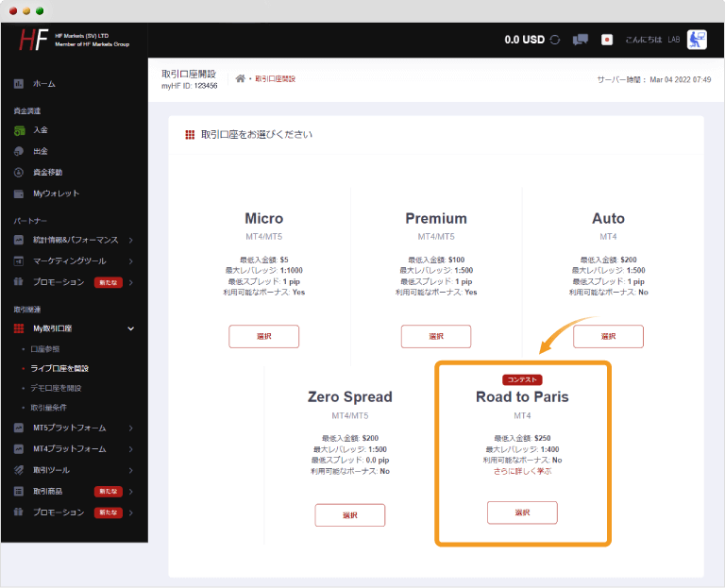This screenshot has height=588, width=725.
Task: Select the Micro account button
Action: pos(263,336)
